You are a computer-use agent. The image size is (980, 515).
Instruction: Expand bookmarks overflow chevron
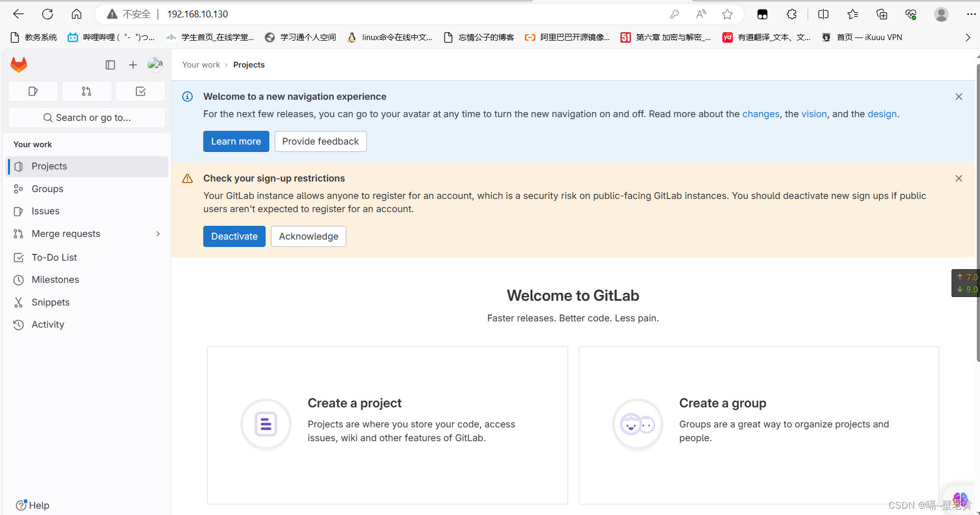point(968,37)
